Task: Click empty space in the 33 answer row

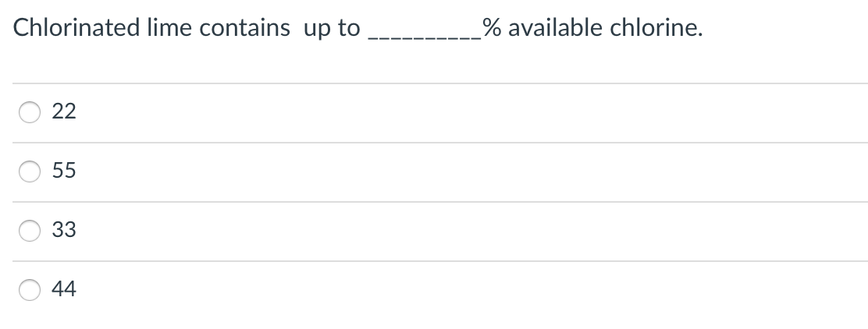Action: [471, 231]
